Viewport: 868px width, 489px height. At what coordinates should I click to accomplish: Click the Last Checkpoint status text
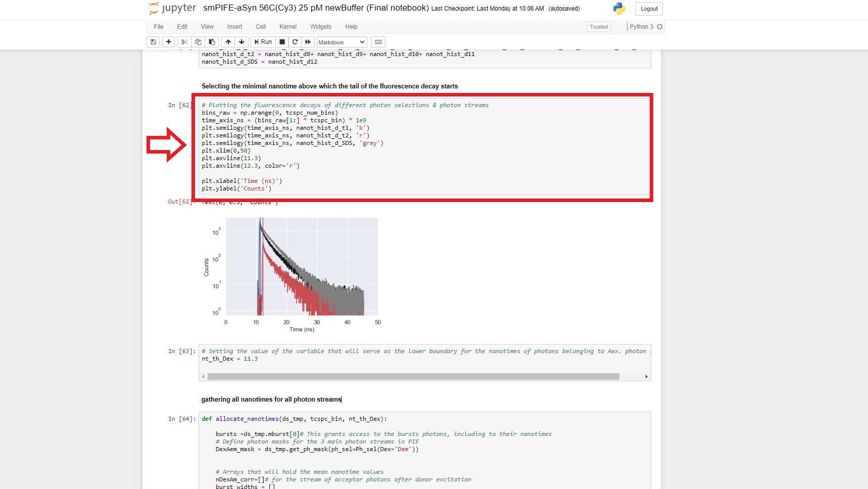tap(488, 9)
